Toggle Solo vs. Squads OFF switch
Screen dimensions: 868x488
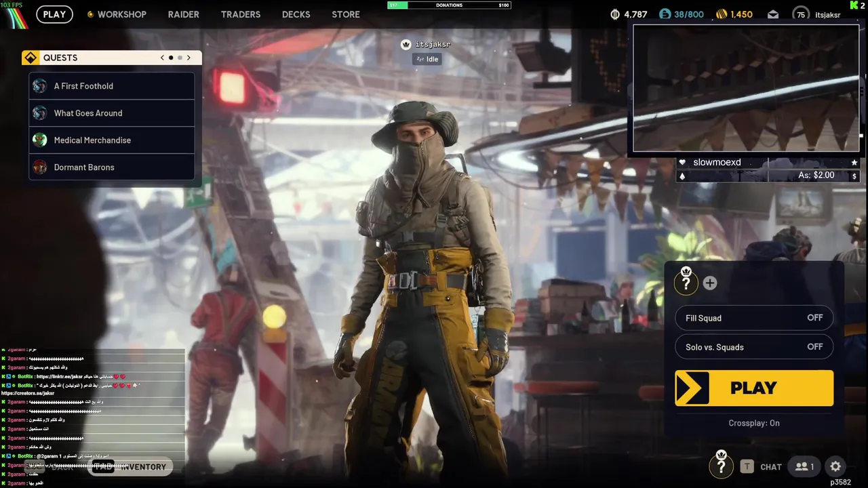pyautogui.click(x=754, y=347)
